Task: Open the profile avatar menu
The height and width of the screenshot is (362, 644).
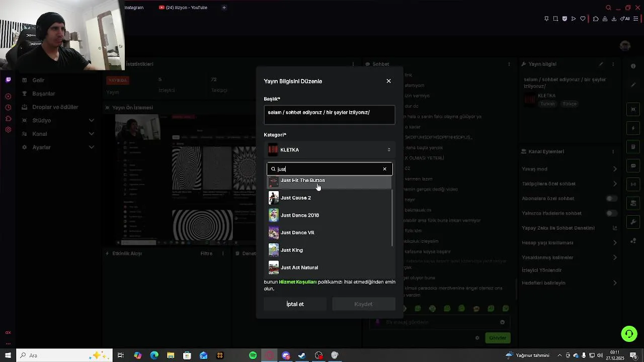Action: tap(625, 46)
